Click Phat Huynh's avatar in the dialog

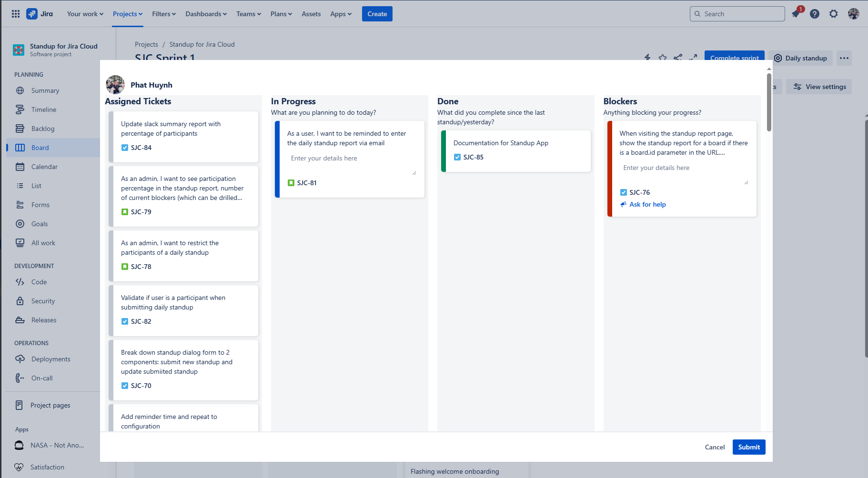pos(115,85)
